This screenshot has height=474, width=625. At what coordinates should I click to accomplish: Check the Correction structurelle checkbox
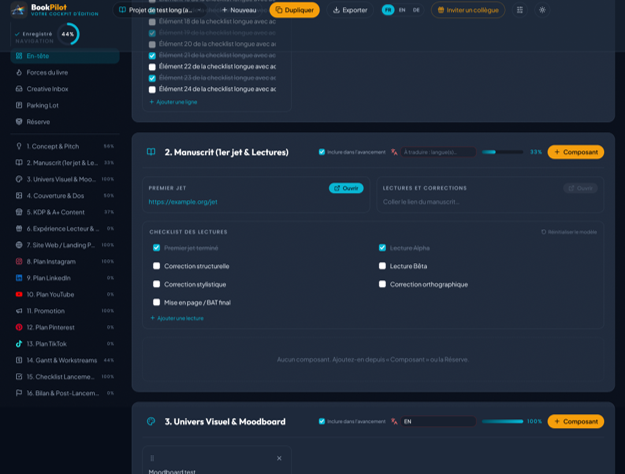point(156,266)
